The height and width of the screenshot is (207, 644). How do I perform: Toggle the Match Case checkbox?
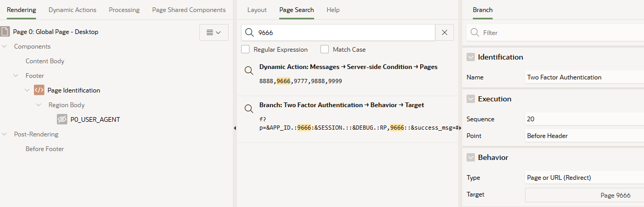(x=325, y=49)
